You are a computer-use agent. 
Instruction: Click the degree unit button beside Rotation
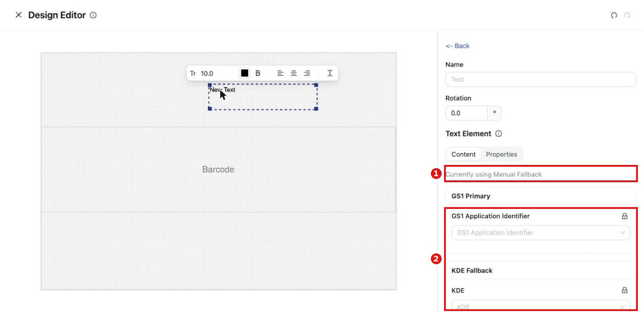point(495,113)
